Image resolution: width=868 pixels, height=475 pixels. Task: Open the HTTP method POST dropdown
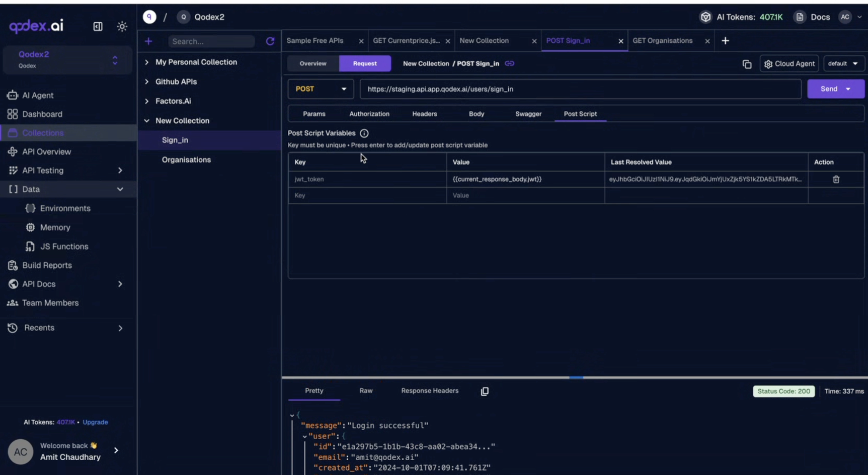tap(321, 89)
